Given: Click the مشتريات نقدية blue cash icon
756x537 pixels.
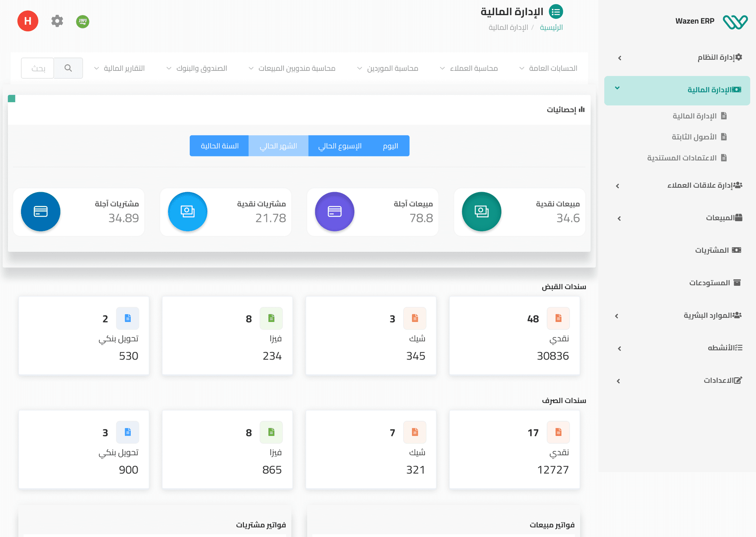Looking at the screenshot, I should pyautogui.click(x=188, y=212).
